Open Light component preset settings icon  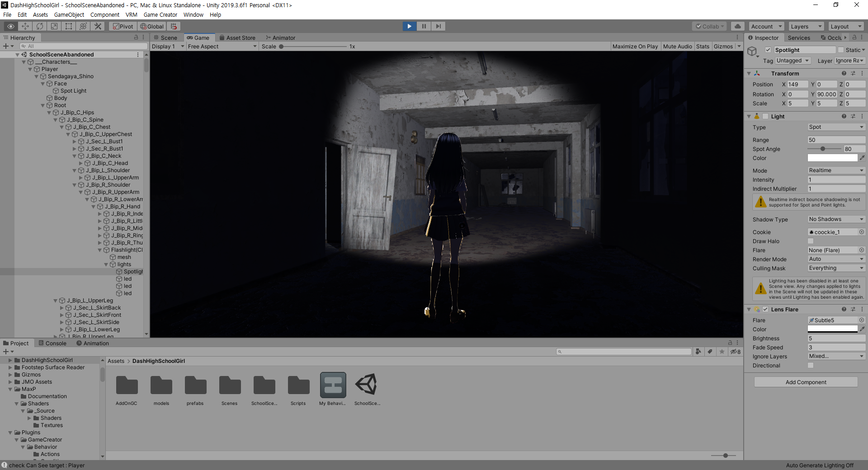pos(853,116)
